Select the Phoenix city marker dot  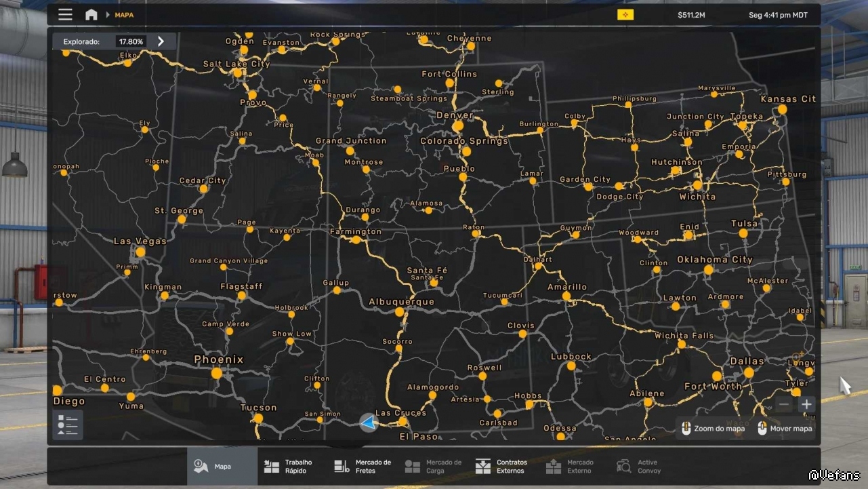(x=216, y=373)
